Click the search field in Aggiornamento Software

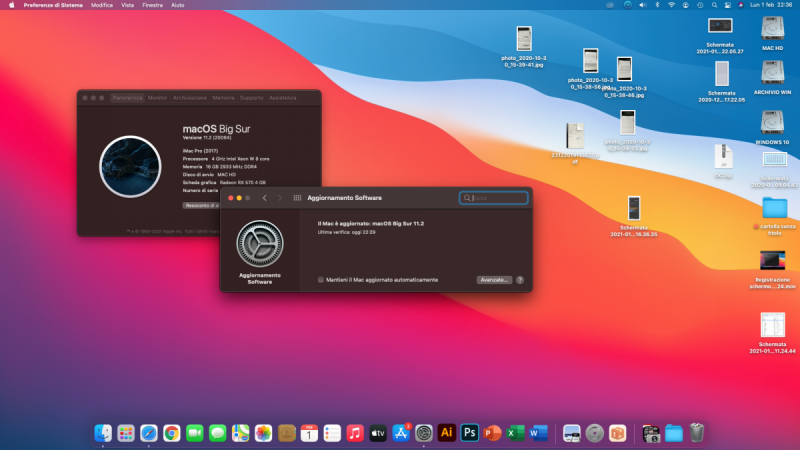(x=494, y=198)
